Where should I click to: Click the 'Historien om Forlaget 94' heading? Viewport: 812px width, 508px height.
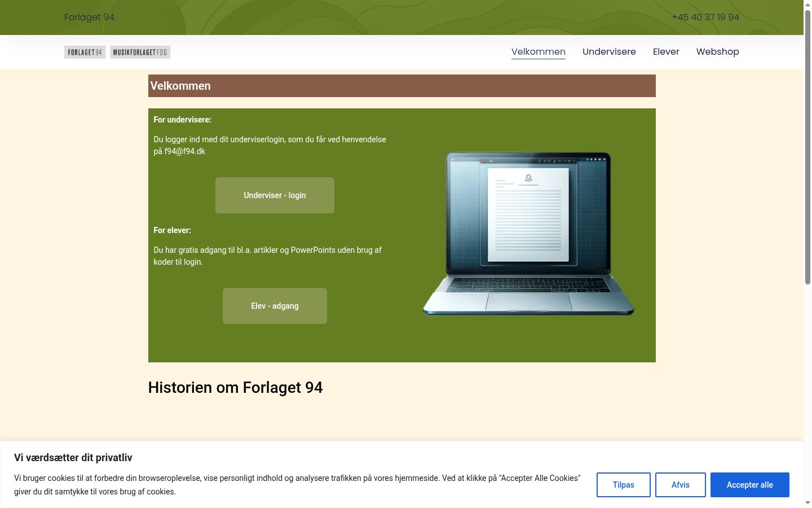235,387
